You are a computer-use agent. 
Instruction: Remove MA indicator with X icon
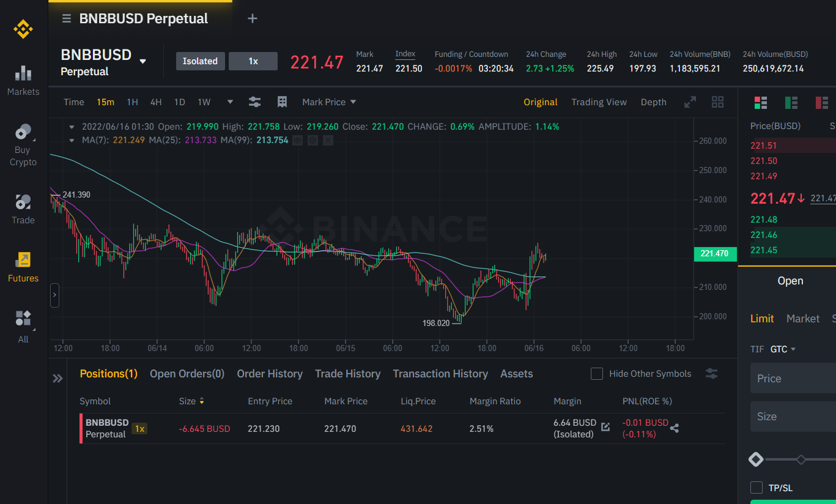pos(328,141)
